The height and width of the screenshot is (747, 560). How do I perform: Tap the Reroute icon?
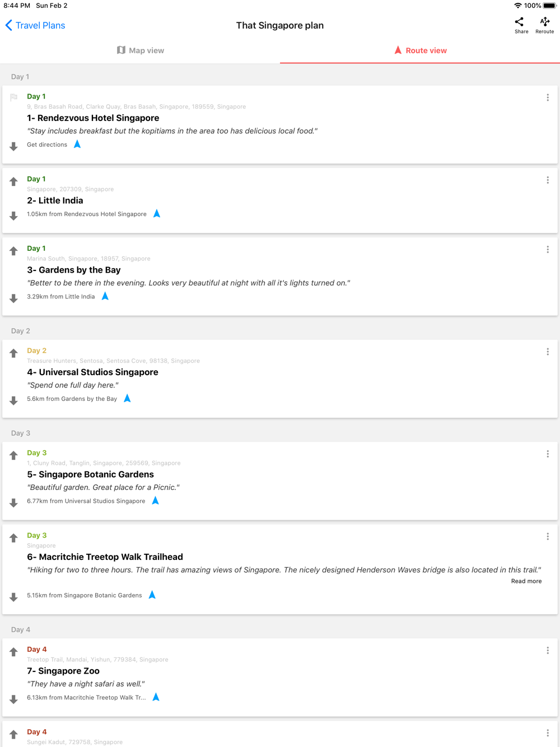pyautogui.click(x=544, y=24)
